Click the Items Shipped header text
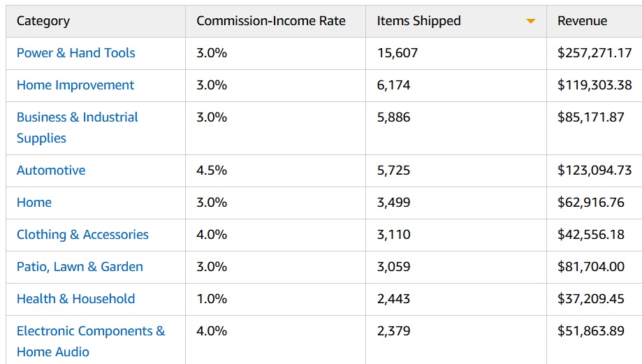This screenshot has height=364, width=642. coord(419,21)
